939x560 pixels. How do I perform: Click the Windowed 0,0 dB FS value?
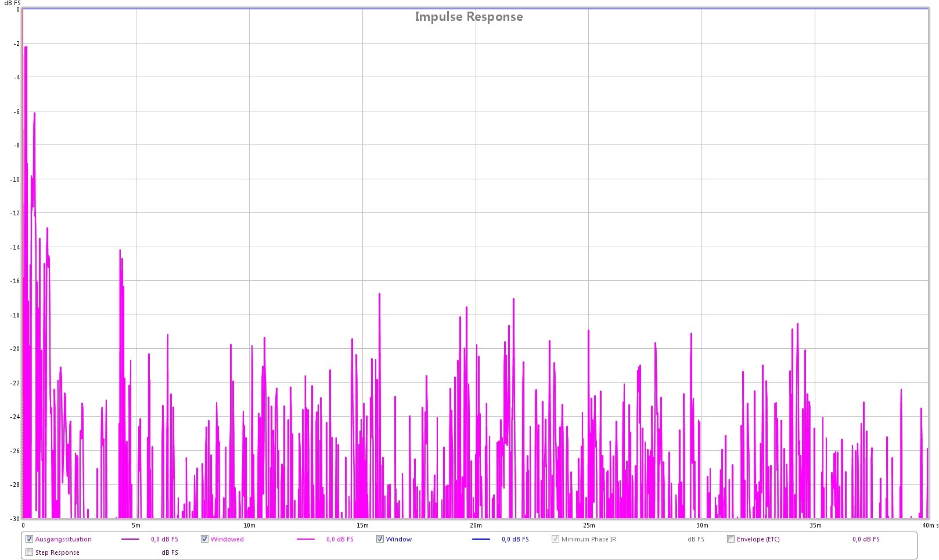click(x=340, y=539)
